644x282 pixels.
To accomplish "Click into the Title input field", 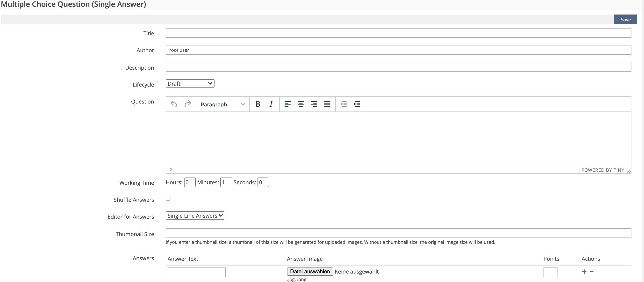I will [x=398, y=33].
